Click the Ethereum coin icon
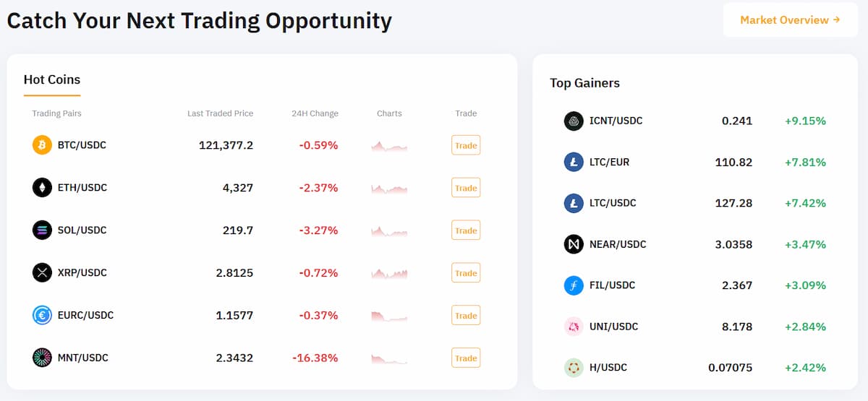Viewport: 868px width, 401px height. coord(42,188)
